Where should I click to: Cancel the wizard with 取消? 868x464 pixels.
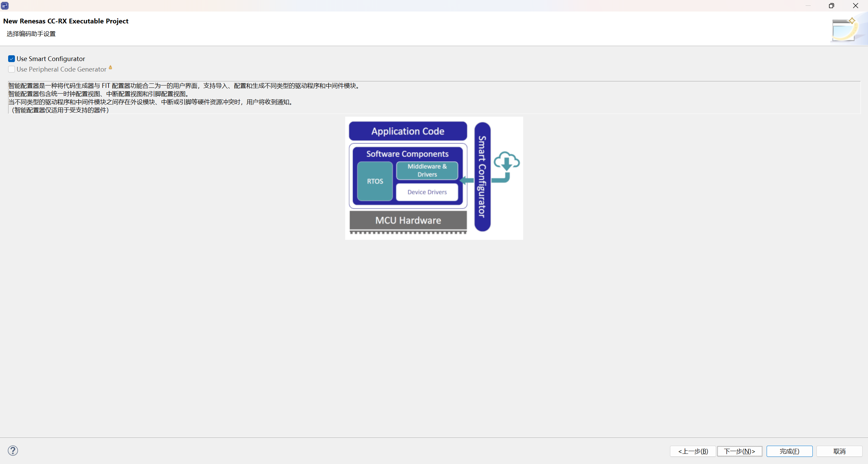point(839,451)
